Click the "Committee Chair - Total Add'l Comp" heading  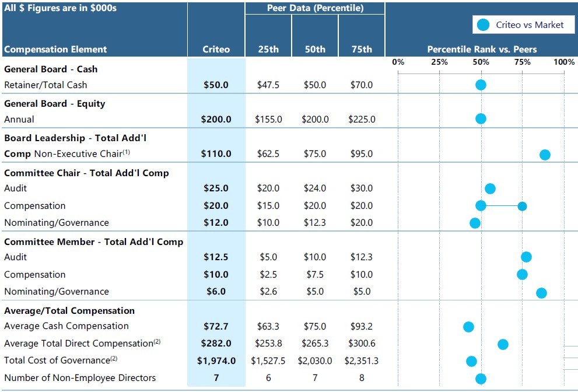[87, 173]
